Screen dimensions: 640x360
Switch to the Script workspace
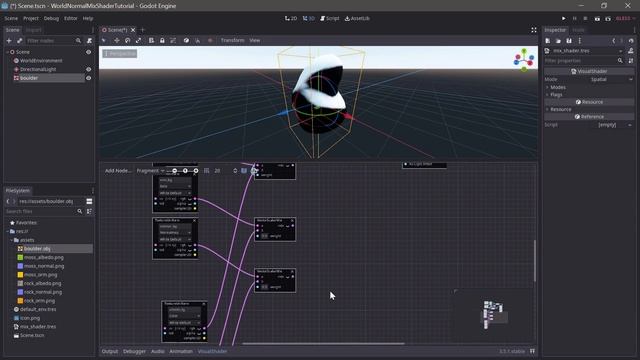(x=330, y=18)
